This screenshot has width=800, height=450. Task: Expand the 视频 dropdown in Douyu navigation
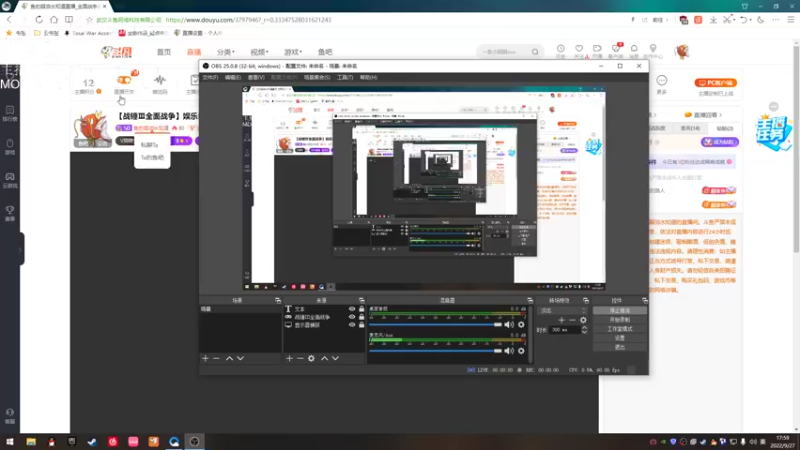[x=259, y=52]
